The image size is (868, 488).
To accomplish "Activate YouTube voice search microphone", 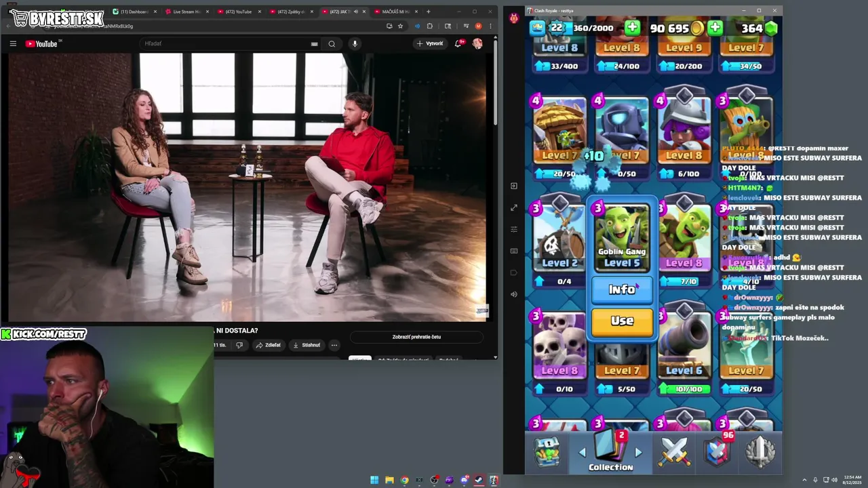I will tap(354, 43).
